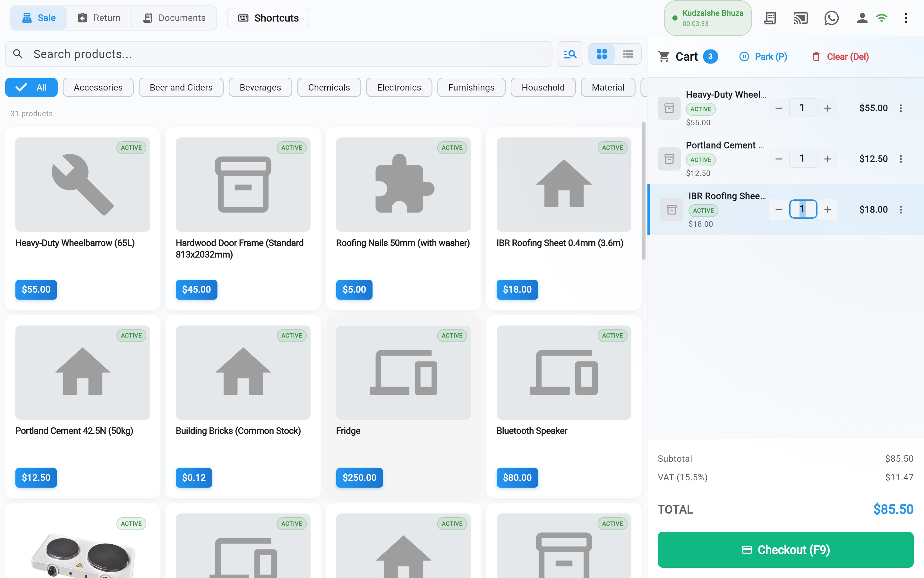924x578 pixels.
Task: Click the green Wi-Fi status icon
Action: point(882,18)
